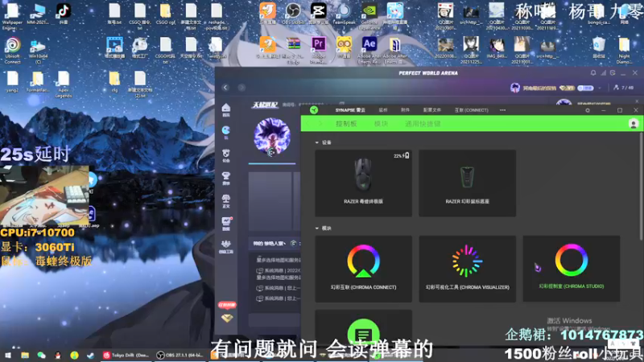This screenshot has width=644, height=362.
Task: Open the CapCut desktop shortcut
Action: [318, 14]
